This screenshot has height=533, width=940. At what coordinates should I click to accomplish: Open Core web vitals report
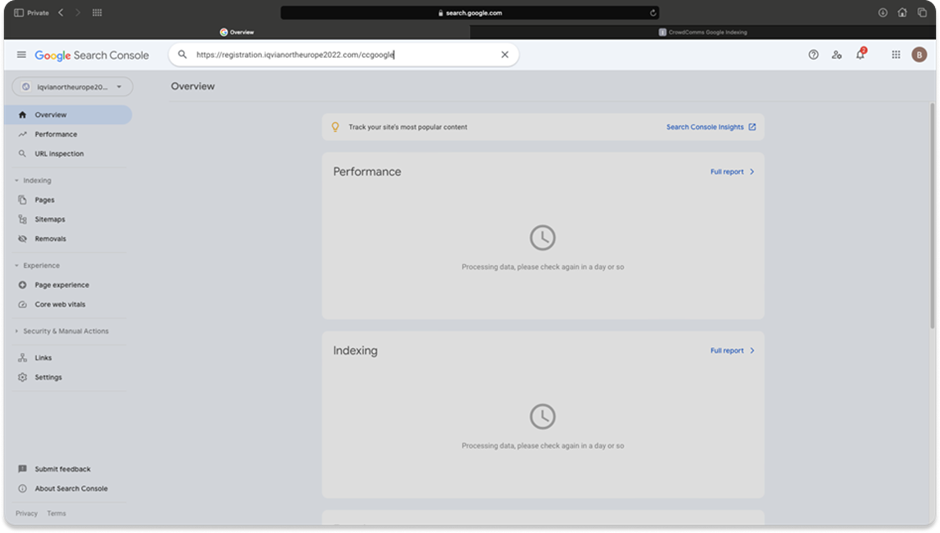[x=60, y=304]
